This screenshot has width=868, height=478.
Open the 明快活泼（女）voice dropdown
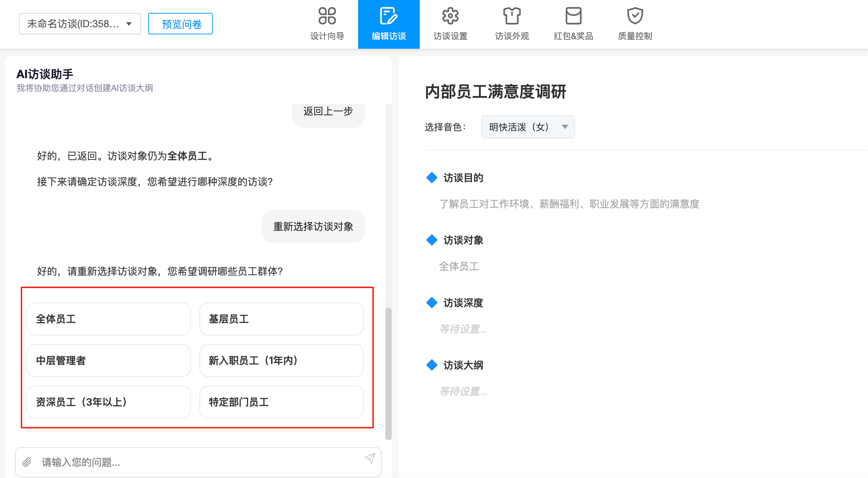click(527, 127)
